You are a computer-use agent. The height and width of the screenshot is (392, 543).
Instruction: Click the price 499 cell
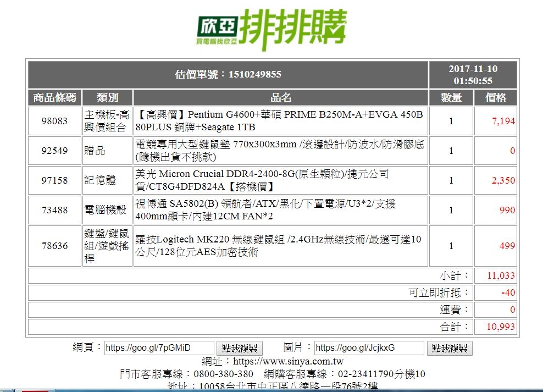[x=496, y=246]
